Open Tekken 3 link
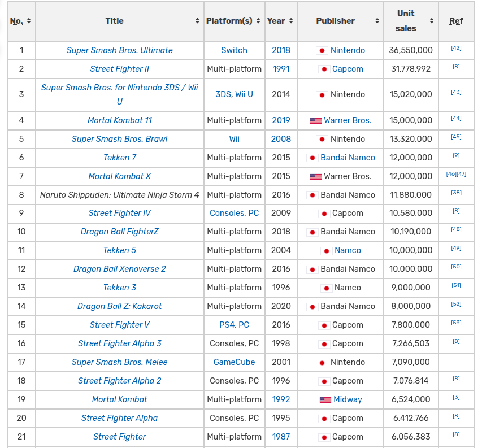 (120, 288)
